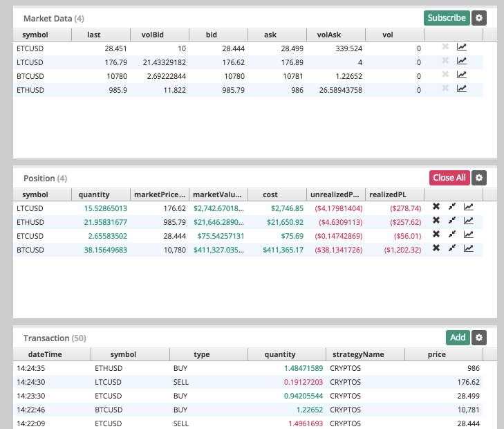Close the LTCUSD position with X icon
Image resolution: width=504 pixels, height=429 pixels.
436,207
